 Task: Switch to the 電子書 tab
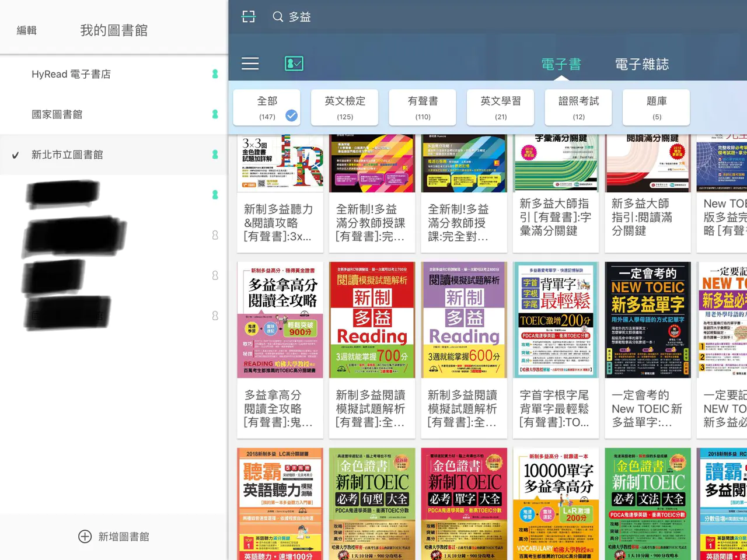(x=561, y=64)
